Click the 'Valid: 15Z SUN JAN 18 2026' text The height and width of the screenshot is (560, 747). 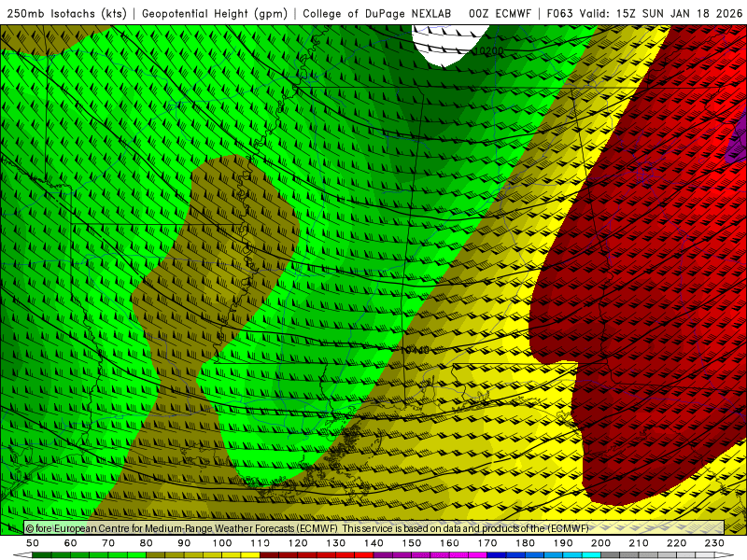point(661,13)
